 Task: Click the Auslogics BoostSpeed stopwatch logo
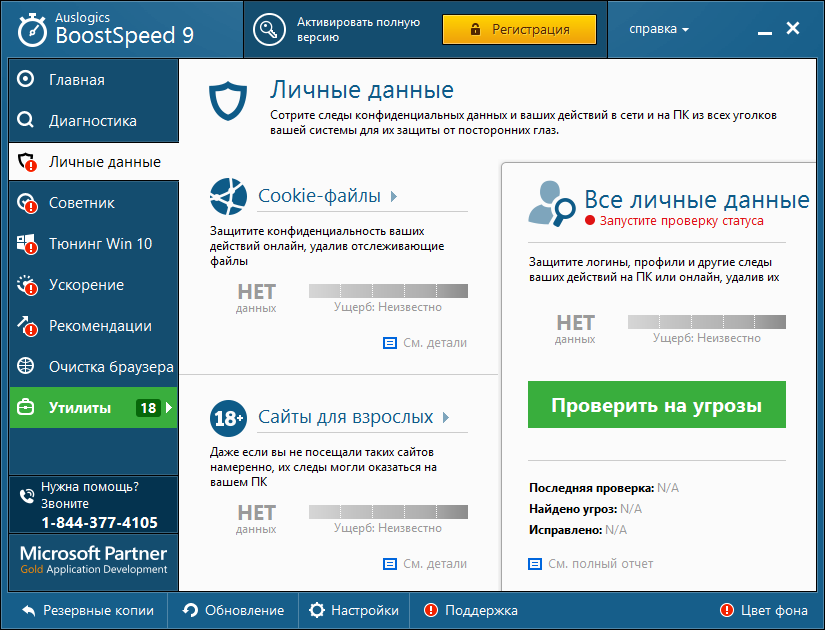[32, 30]
